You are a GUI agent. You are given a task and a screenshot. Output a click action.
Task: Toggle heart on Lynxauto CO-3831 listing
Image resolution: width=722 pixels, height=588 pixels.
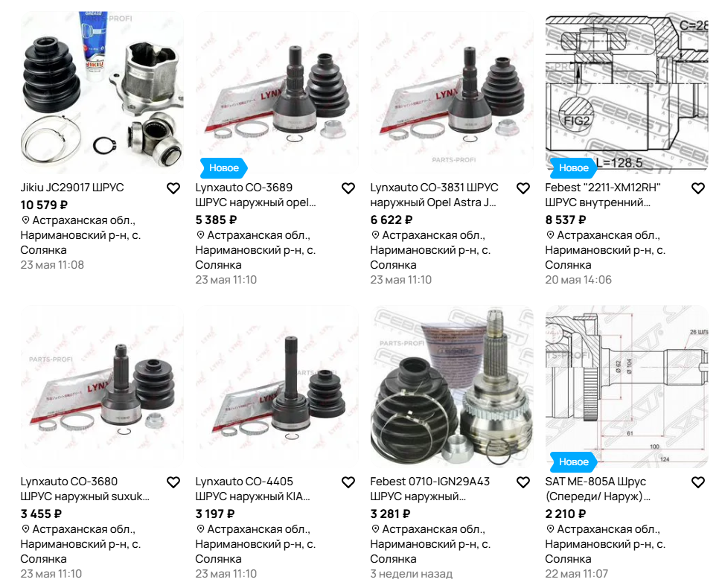(x=523, y=188)
